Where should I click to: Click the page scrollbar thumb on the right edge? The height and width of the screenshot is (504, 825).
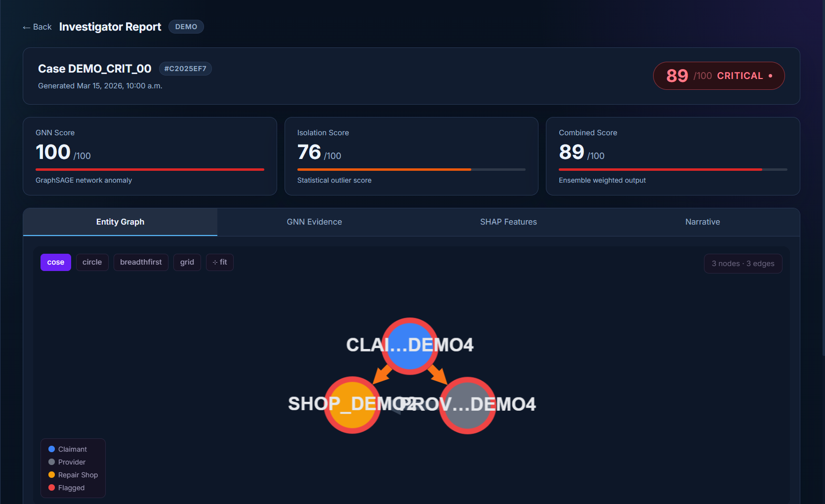pyautogui.click(x=823, y=178)
